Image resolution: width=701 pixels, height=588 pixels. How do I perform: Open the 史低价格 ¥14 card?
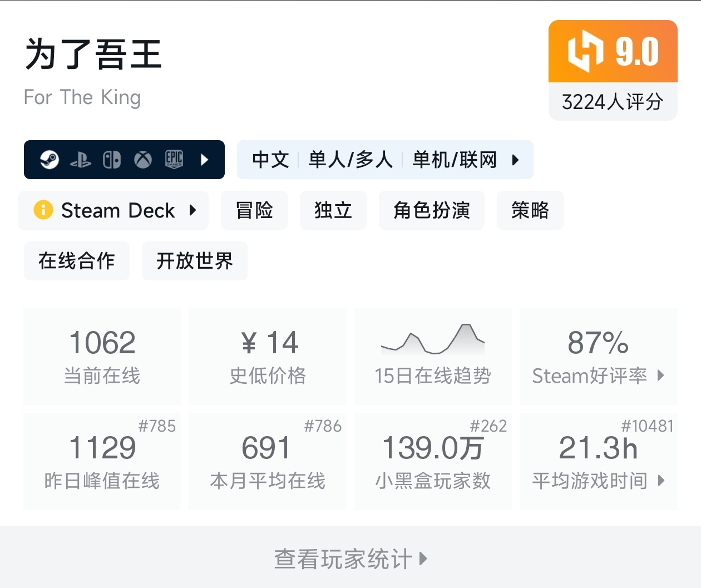click(x=268, y=357)
